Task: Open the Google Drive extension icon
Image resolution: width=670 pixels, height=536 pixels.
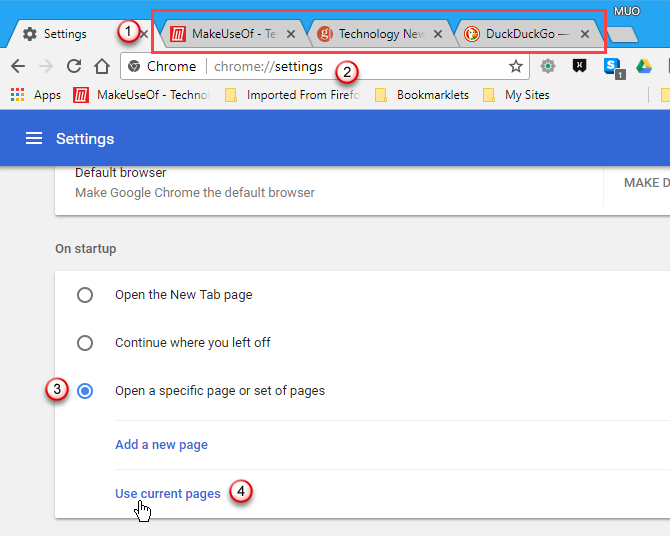Action: coord(644,66)
